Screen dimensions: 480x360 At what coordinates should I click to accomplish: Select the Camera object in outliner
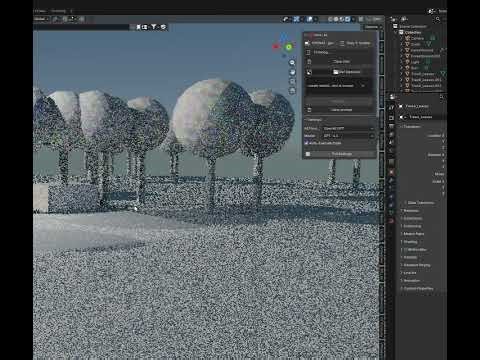click(417, 38)
